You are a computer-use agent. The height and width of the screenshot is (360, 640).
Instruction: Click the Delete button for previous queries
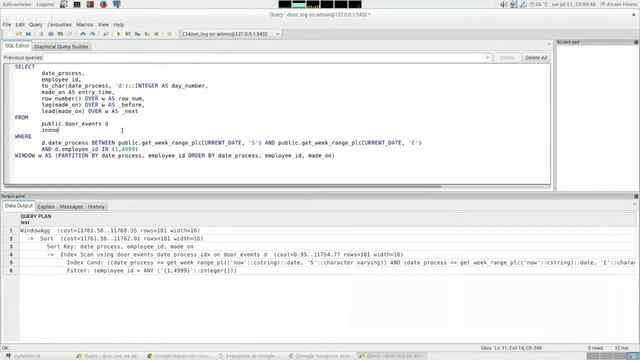pos(507,58)
